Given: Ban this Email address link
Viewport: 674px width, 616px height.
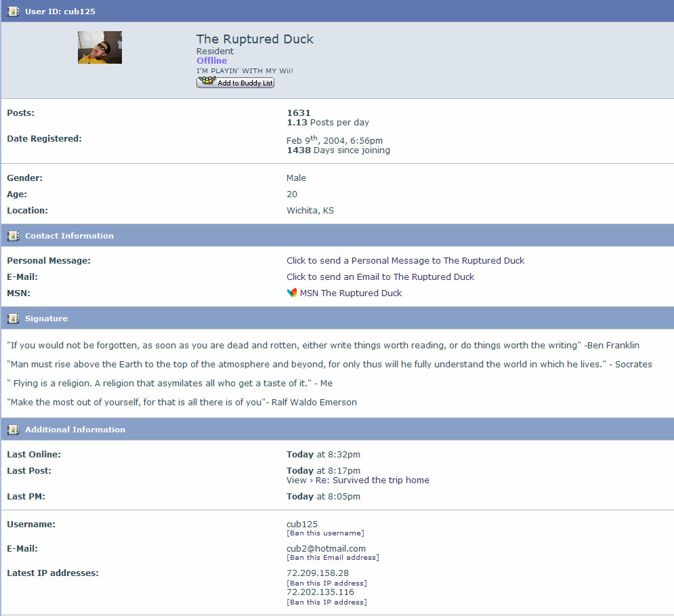Looking at the screenshot, I should 333,558.
